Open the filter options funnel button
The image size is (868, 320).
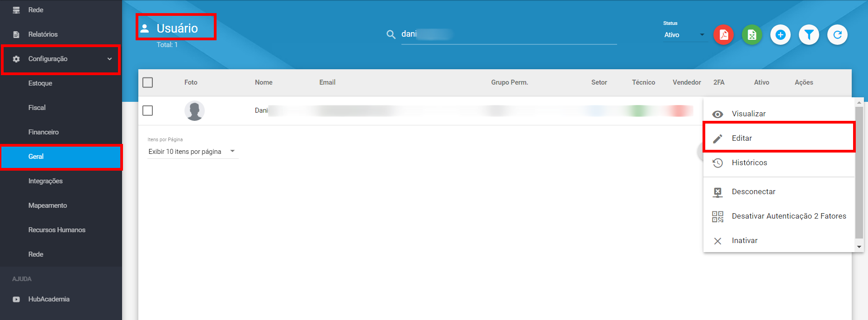coord(809,35)
